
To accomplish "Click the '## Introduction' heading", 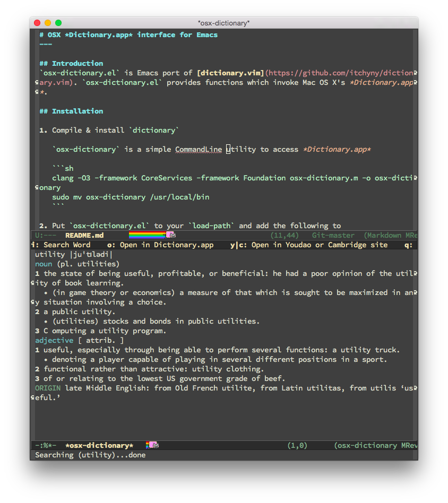I will [x=71, y=63].
